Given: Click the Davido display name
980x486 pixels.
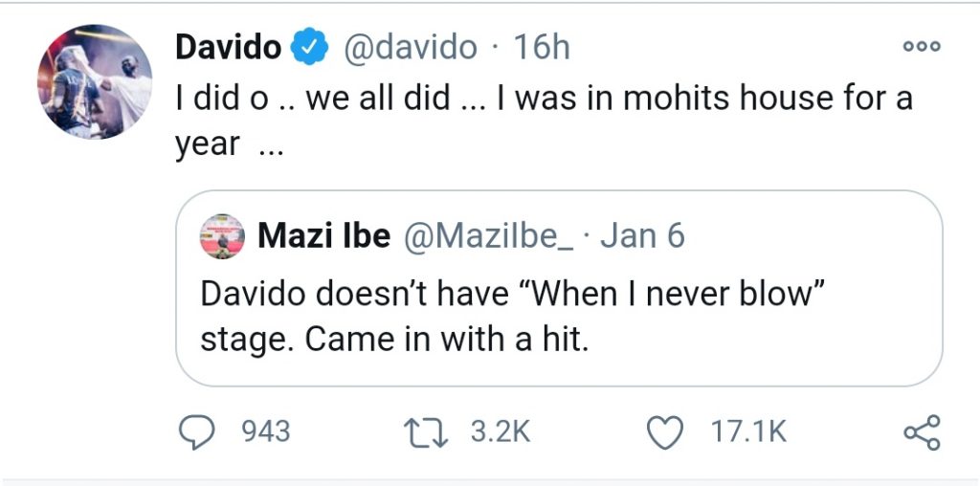Looking at the screenshot, I should click(x=226, y=47).
